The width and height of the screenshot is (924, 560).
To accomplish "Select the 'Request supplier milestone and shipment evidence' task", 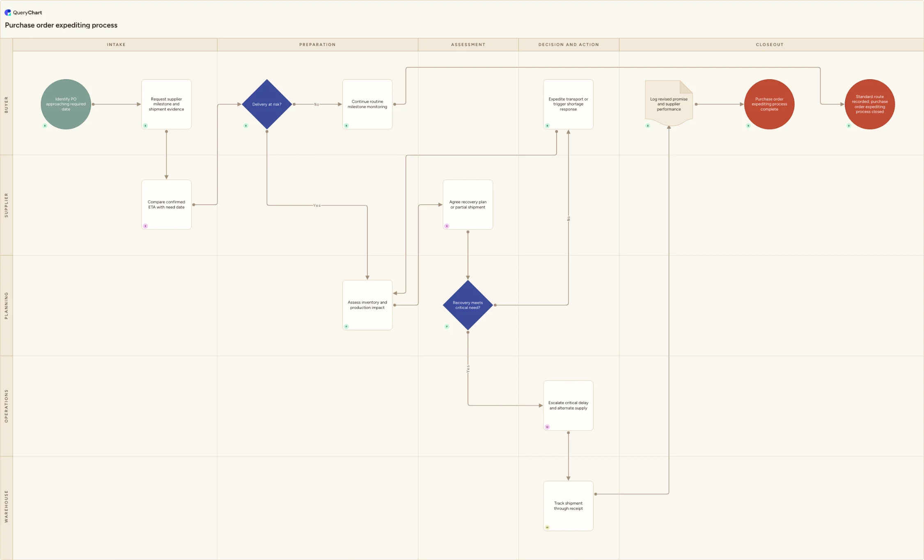I will 166,104.
